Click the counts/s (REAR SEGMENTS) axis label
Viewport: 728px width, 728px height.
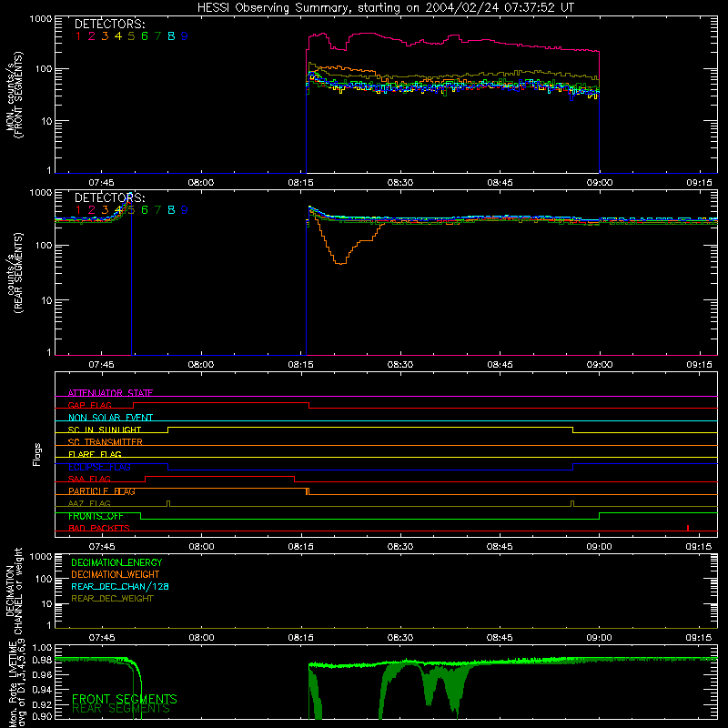[x=14, y=272]
